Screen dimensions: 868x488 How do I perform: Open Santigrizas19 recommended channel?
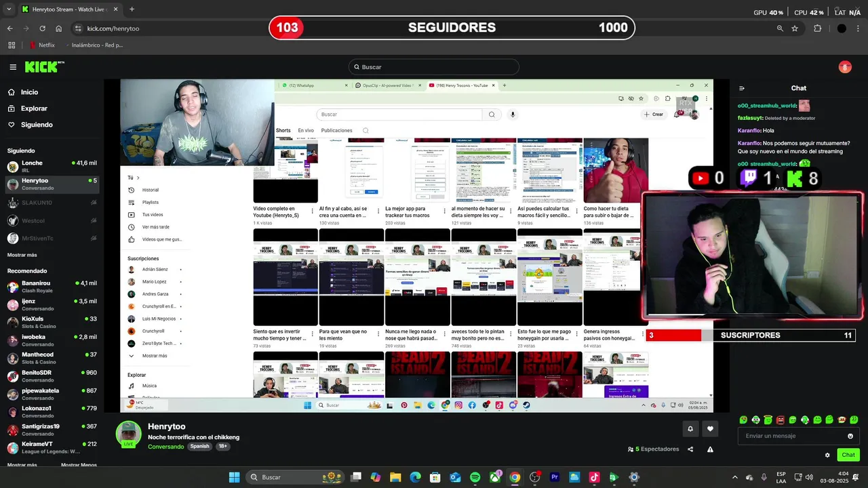click(52, 430)
